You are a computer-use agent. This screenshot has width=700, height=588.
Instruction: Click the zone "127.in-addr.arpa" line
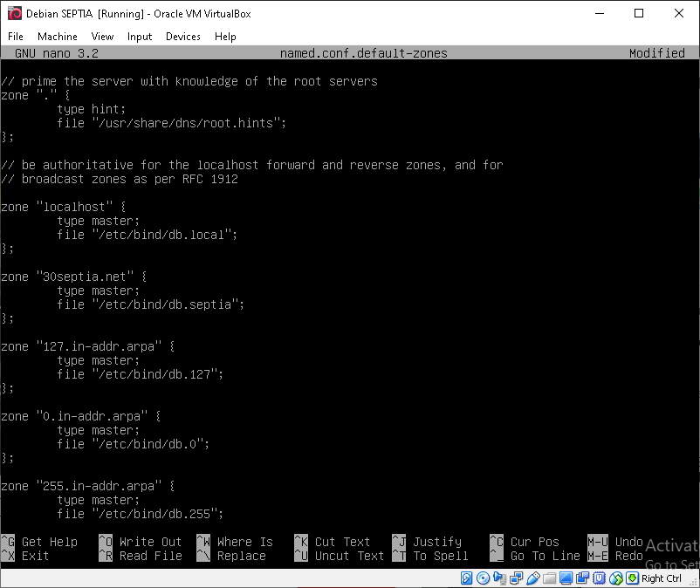tap(88, 346)
